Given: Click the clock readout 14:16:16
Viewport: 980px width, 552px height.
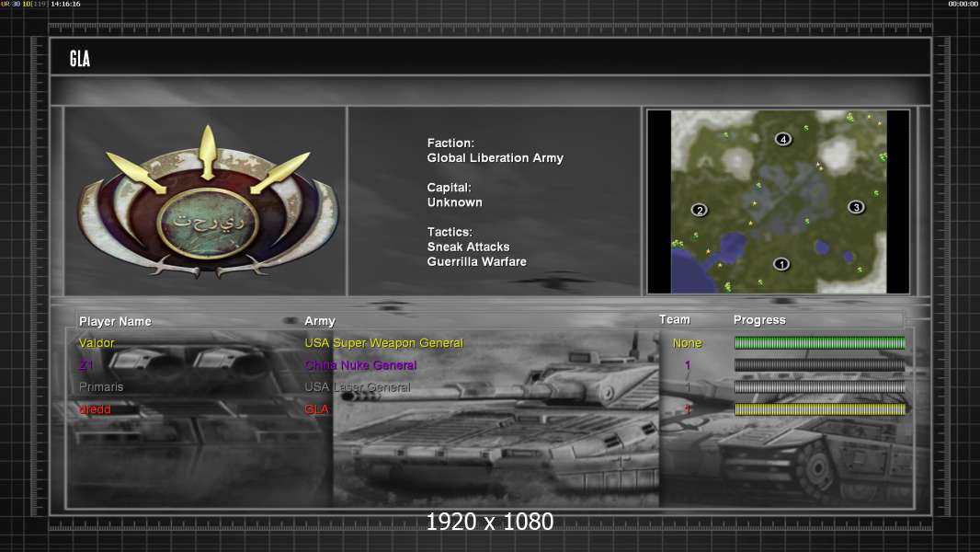Looking at the screenshot, I should (65, 4).
